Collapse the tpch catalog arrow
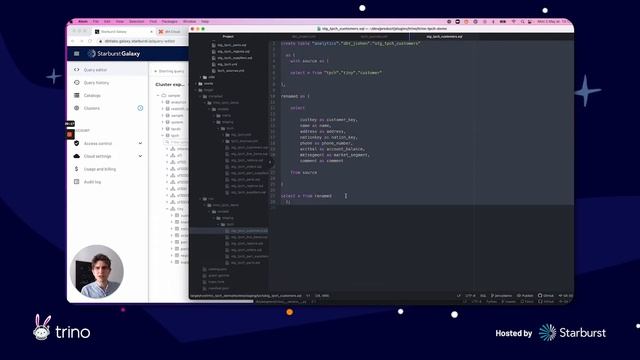This screenshot has width=640, height=360. [162, 135]
